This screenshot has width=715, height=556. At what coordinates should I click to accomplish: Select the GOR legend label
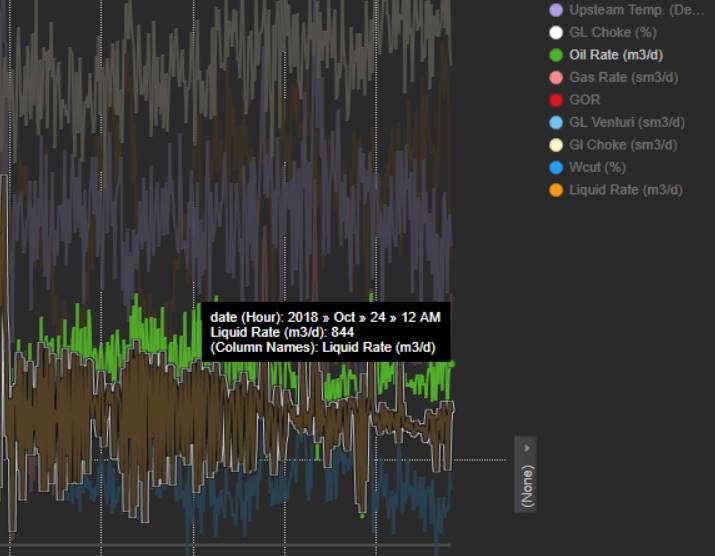(585, 100)
